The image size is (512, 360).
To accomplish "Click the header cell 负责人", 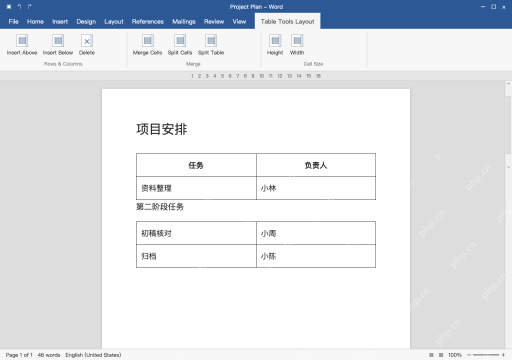I will (316, 165).
